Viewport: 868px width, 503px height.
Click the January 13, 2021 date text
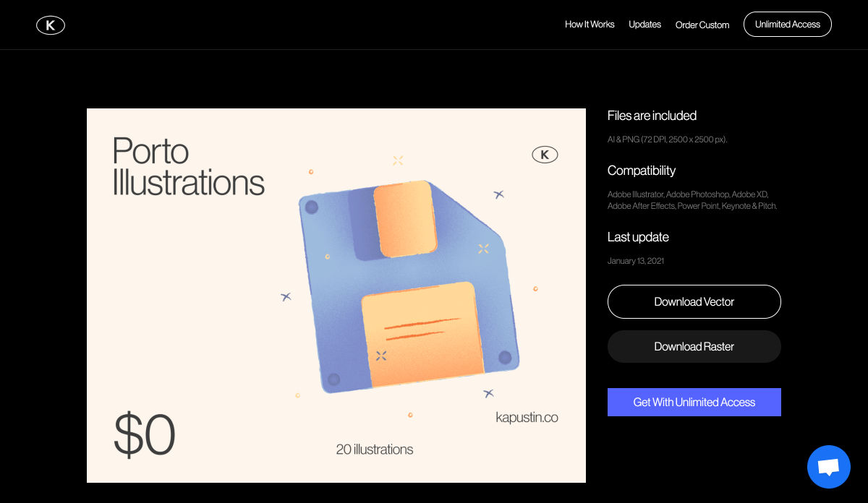point(636,261)
